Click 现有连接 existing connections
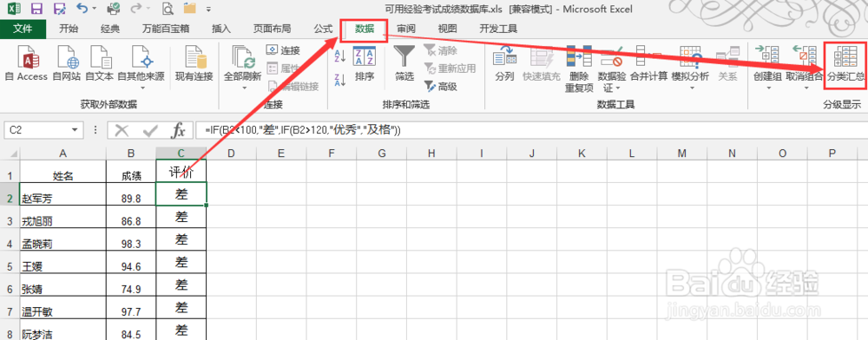This screenshot has height=340, width=868. 194,64
